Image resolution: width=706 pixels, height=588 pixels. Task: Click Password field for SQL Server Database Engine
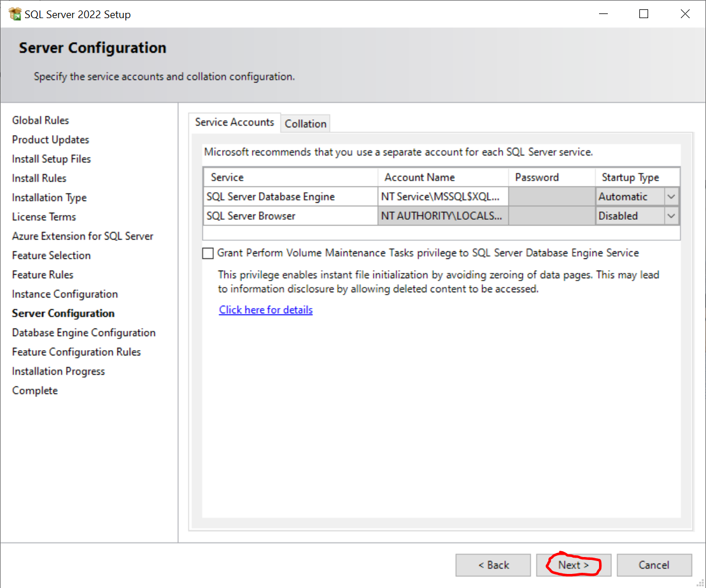click(x=552, y=197)
